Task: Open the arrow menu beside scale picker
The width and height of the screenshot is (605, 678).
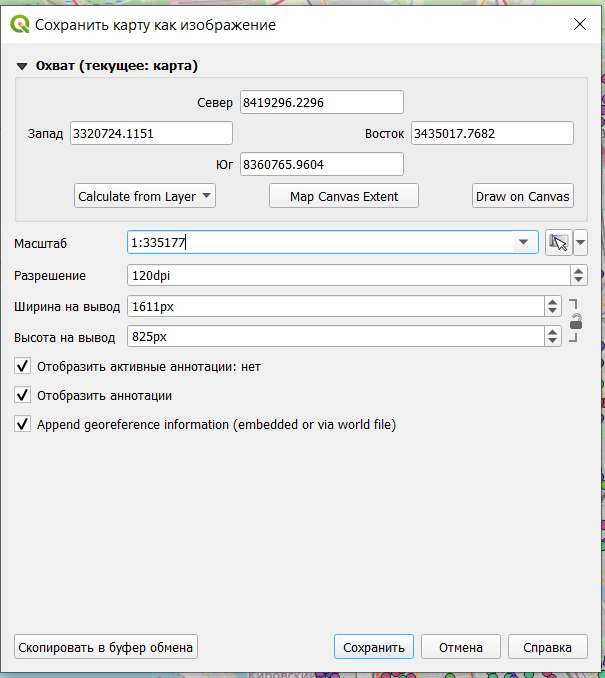Action: pyautogui.click(x=580, y=243)
